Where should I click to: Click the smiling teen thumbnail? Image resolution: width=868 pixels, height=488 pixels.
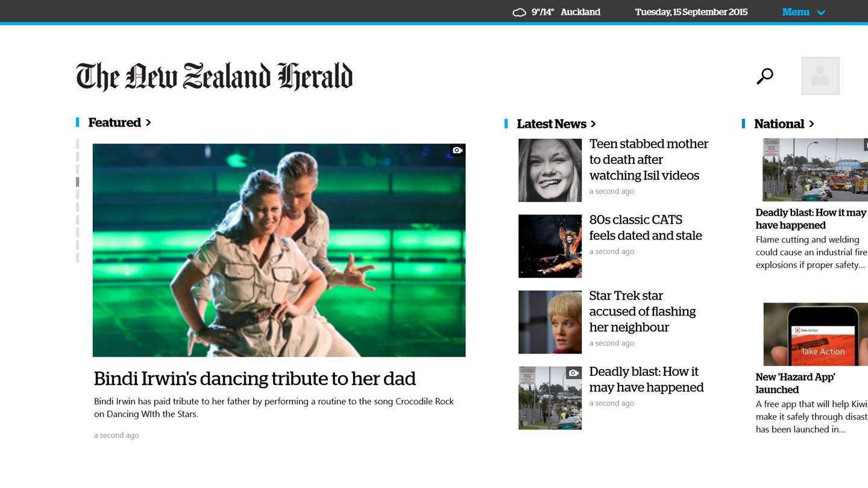(550, 170)
